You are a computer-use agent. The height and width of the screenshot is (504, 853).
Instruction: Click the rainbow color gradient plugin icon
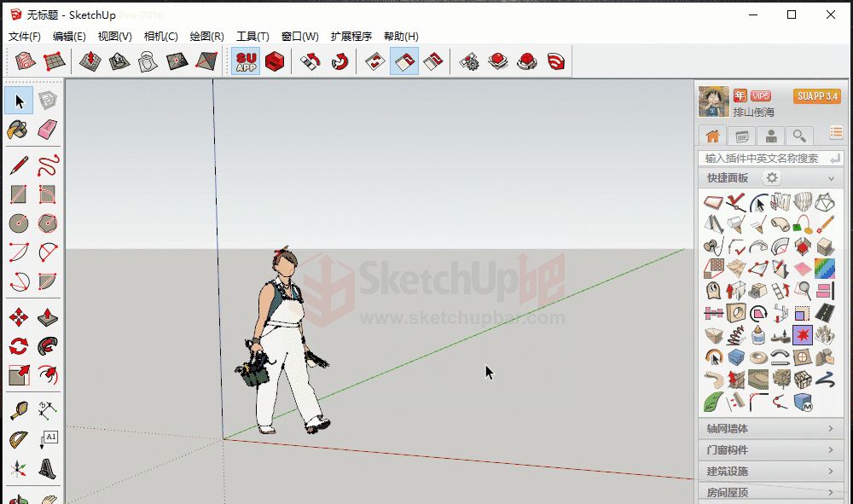(x=825, y=269)
